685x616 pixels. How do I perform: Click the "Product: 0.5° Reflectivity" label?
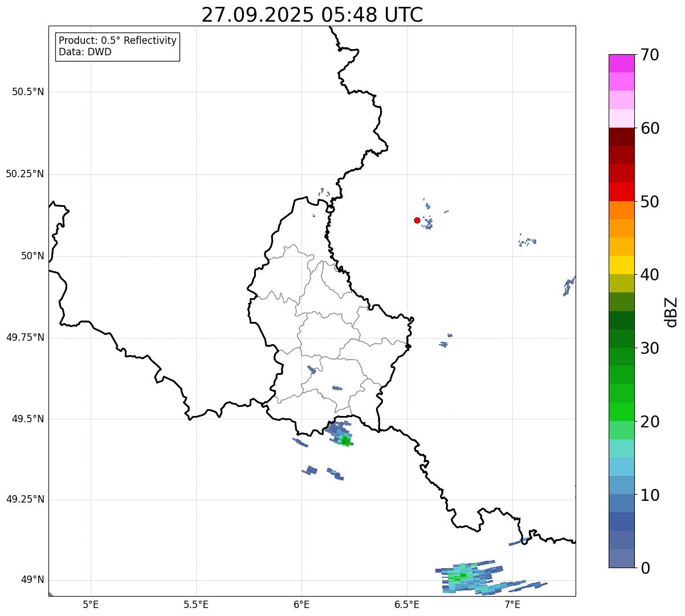tap(117, 41)
